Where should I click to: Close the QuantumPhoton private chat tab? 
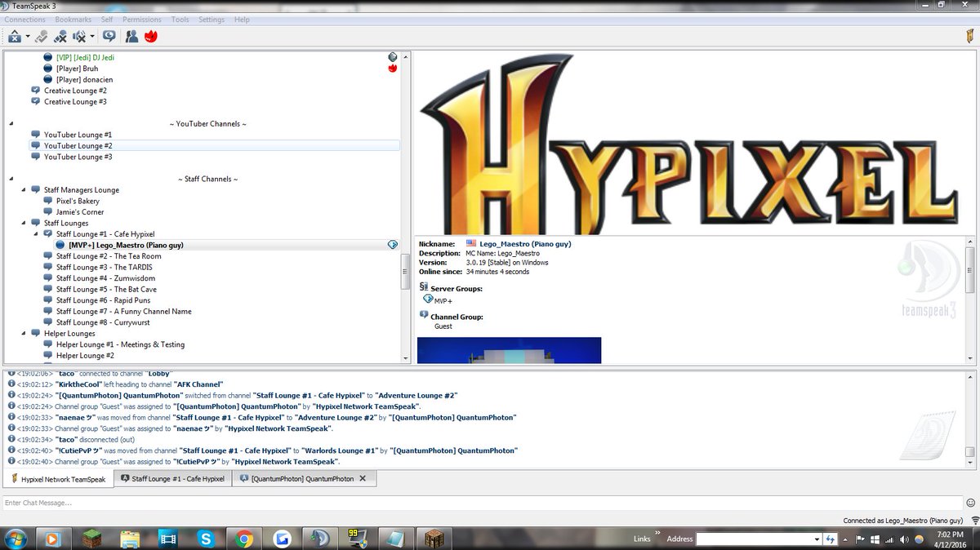(363, 478)
